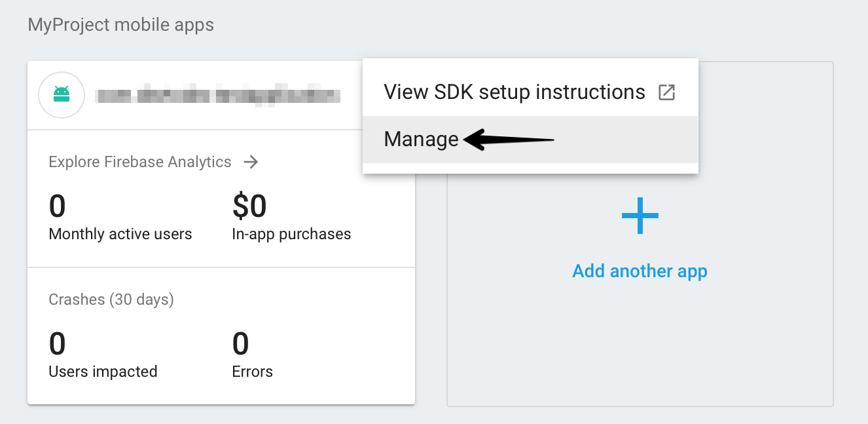Screen dimensions: 868x424
Task: Open Explore Firebase Analytics link
Action: click(140, 162)
